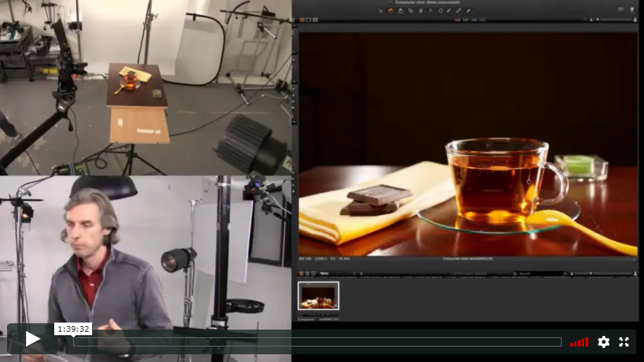Viewport: 644px width, 362px height.
Task: Select the circular Spot Removal tool
Action: click(x=440, y=11)
